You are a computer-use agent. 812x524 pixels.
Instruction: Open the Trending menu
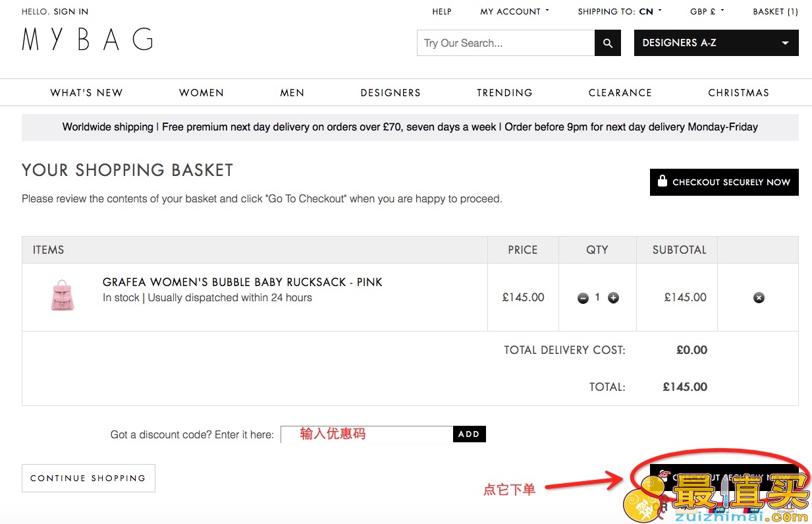coord(504,93)
